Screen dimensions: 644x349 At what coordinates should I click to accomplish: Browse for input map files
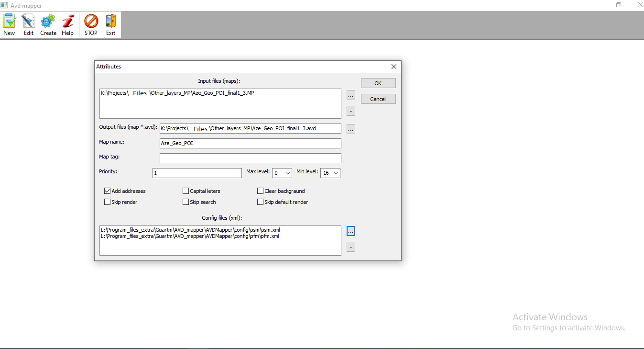[351, 95]
